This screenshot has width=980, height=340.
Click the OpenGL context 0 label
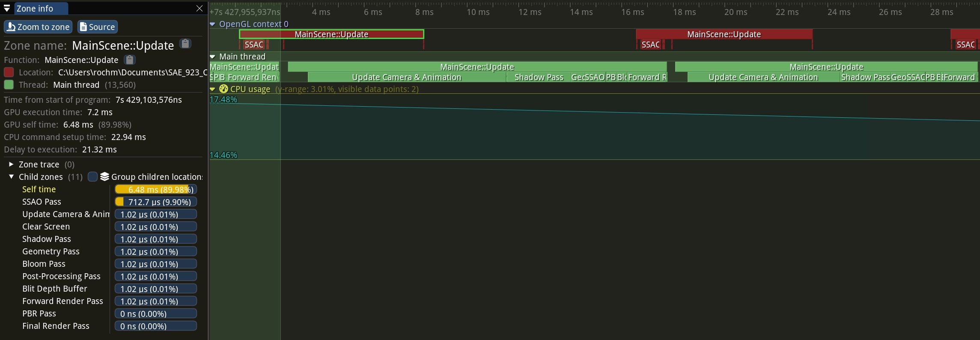[254, 24]
